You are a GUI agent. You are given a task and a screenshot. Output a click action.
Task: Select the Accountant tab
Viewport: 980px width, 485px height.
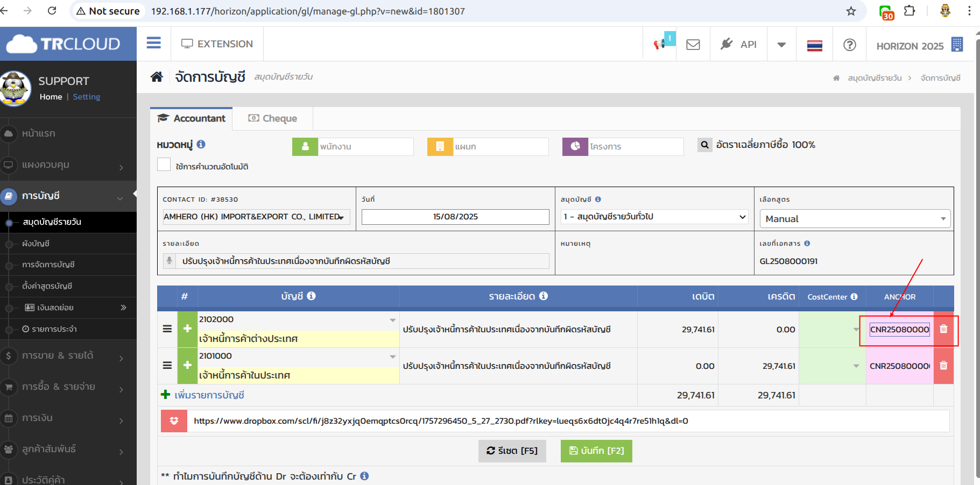click(x=192, y=118)
